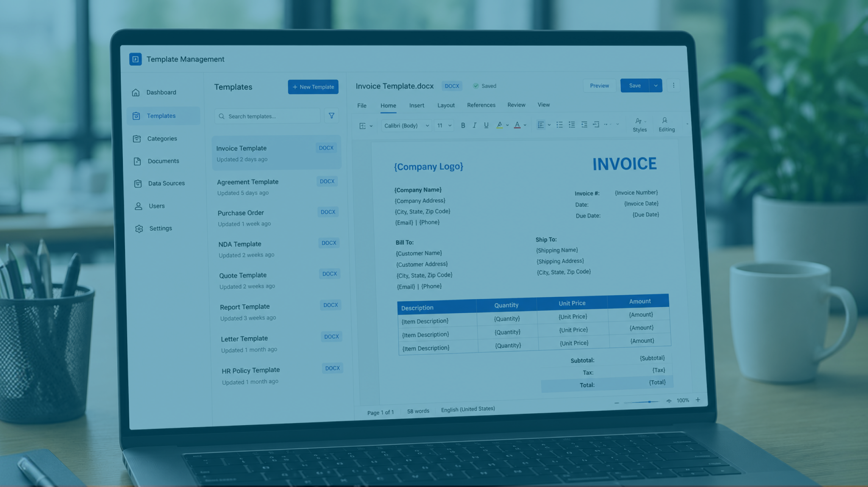868x487 pixels.
Task: Open the Purchase Order template
Action: coord(278,218)
